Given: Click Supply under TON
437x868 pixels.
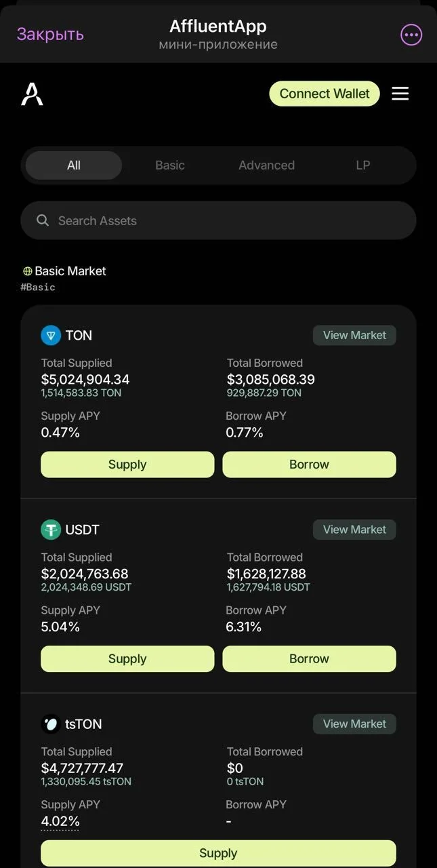Looking at the screenshot, I should pyautogui.click(x=127, y=465).
